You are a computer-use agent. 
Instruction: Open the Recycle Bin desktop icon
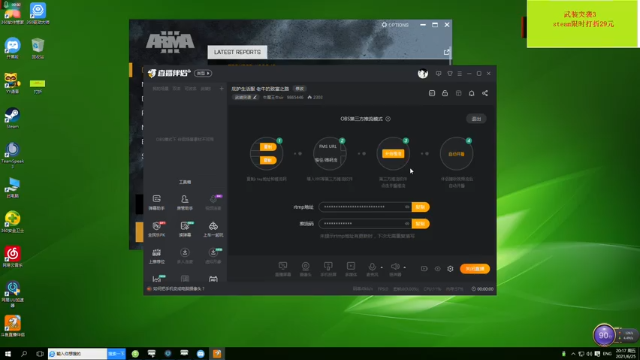[38, 49]
